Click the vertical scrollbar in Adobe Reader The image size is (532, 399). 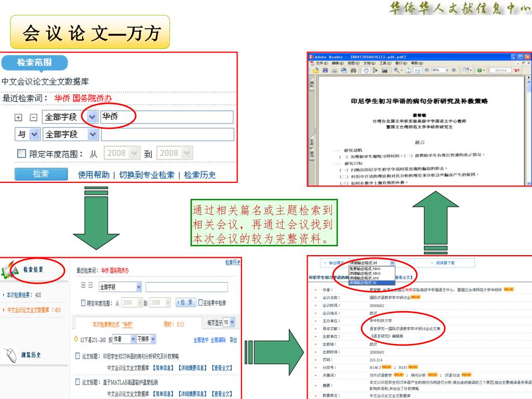coord(528,130)
